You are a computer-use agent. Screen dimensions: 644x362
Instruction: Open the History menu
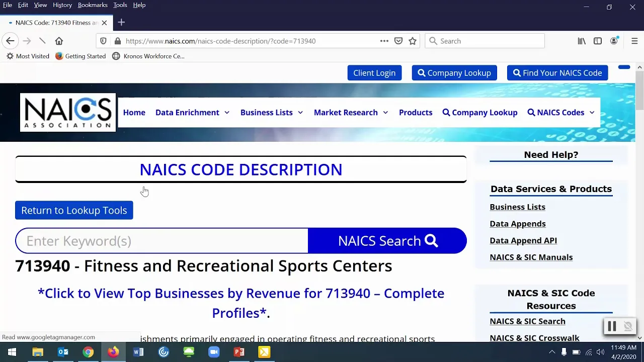(x=62, y=5)
